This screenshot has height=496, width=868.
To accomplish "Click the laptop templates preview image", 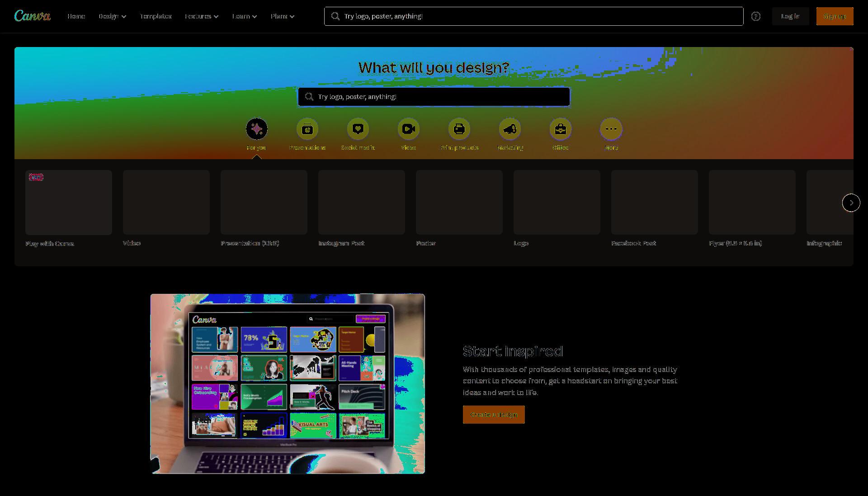I will coord(288,384).
